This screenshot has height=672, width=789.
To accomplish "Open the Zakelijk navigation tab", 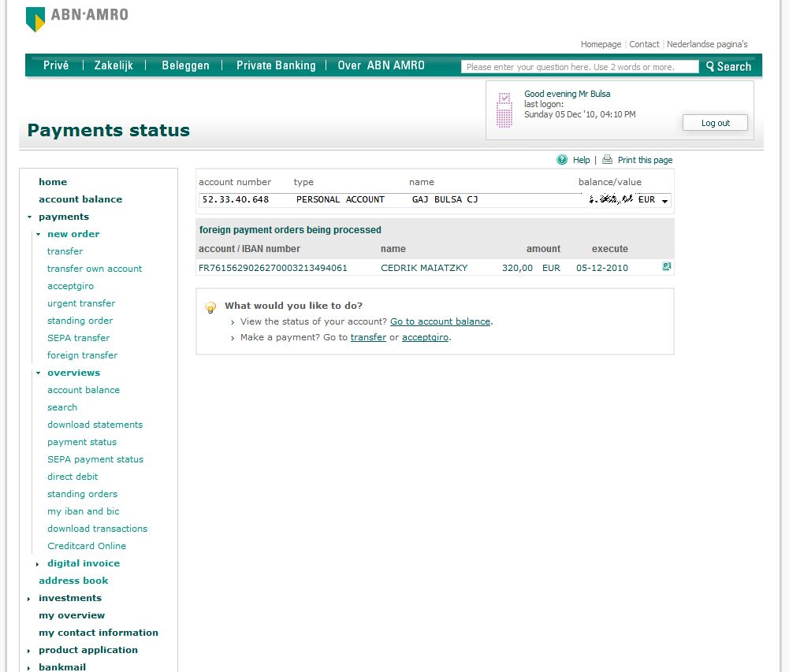I will pos(114,65).
